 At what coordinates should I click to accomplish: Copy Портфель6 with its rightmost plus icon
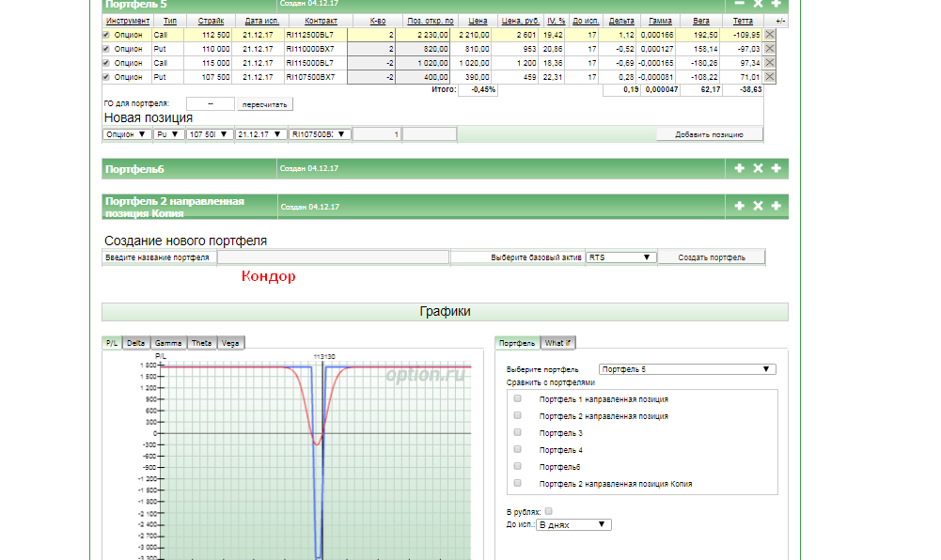point(776,168)
